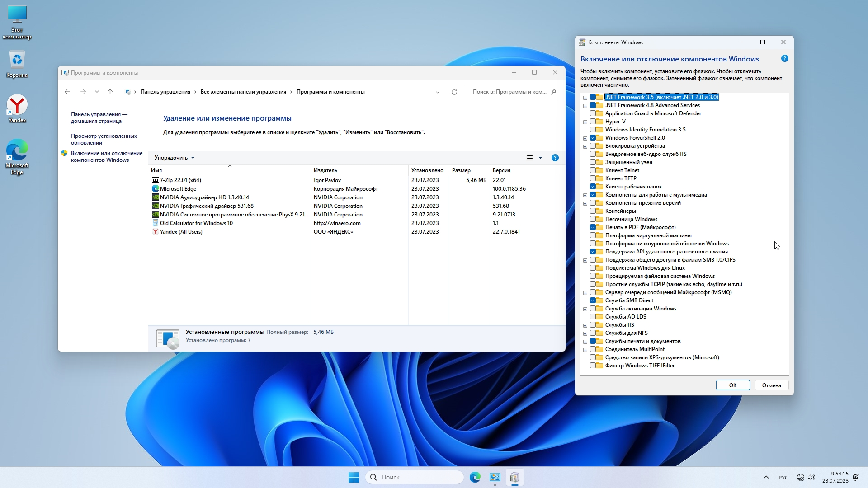Image resolution: width=868 pixels, height=488 pixels.
Task: Open the view options list icon
Action: point(530,158)
